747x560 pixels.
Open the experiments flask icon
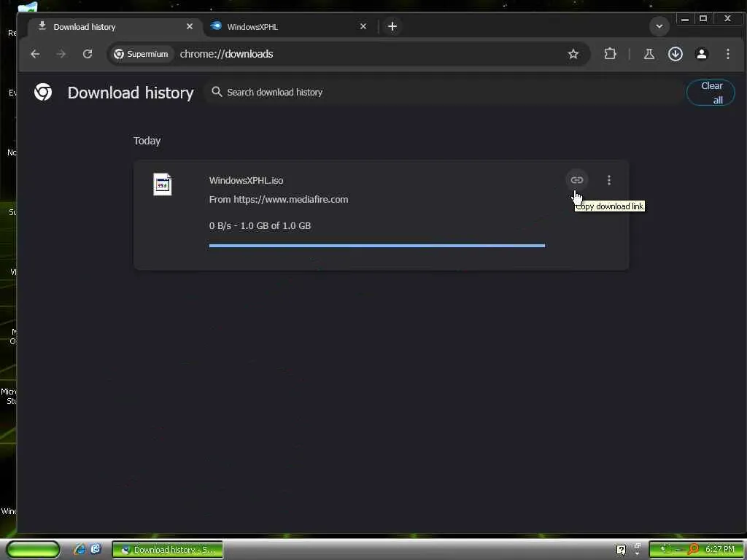[649, 54]
